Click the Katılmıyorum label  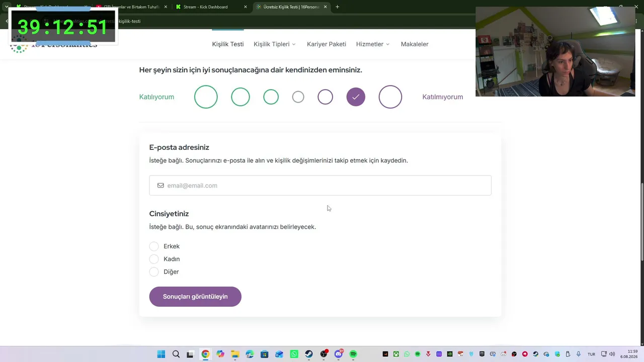(443, 97)
